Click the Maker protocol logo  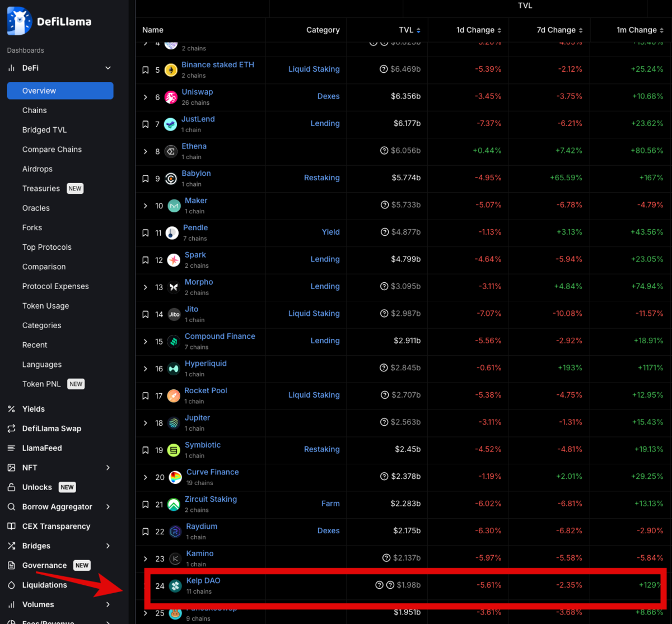point(175,206)
